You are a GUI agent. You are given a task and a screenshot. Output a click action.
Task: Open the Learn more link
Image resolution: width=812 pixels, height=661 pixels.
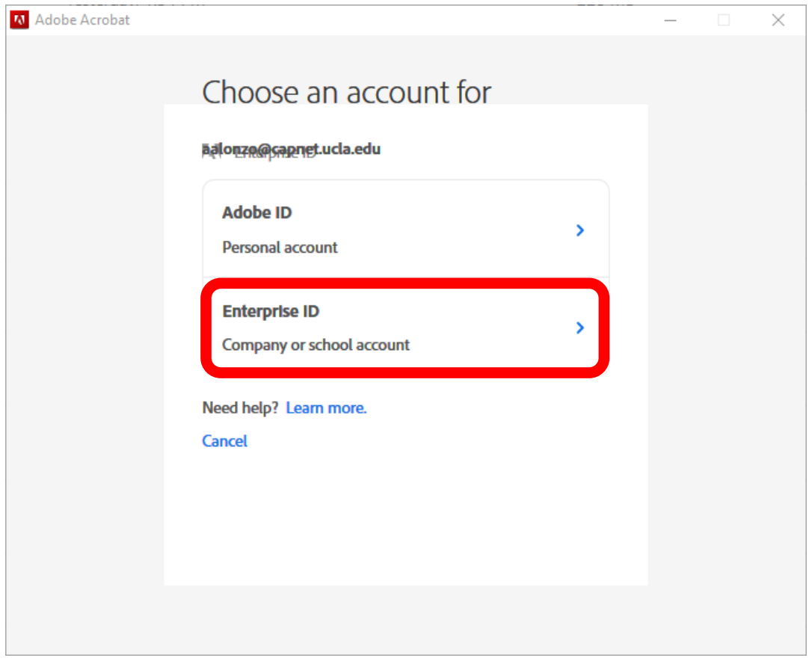(x=326, y=408)
